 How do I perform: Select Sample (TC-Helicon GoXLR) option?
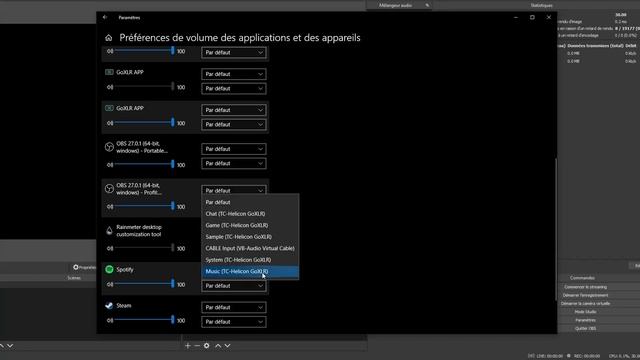click(x=250, y=237)
